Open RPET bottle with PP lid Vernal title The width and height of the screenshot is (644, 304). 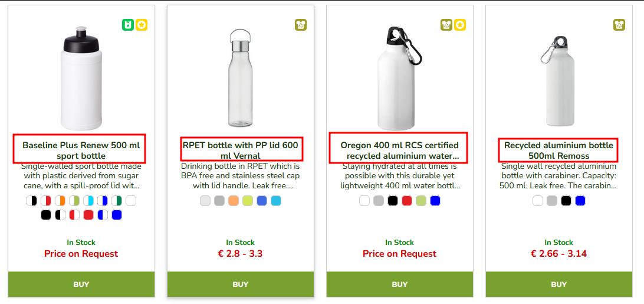(240, 151)
